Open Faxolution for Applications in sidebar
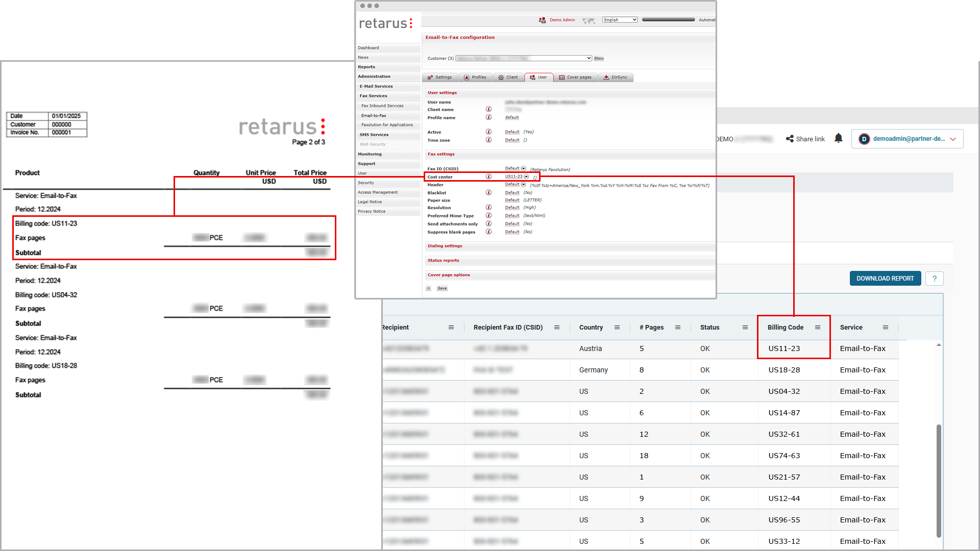This screenshot has width=980, height=551. [x=388, y=125]
